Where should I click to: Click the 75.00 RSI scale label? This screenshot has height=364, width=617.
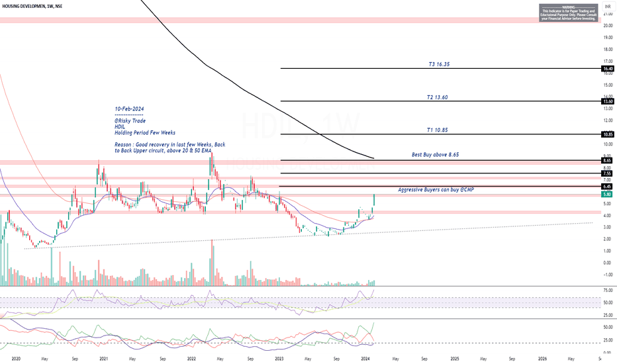click(x=608, y=291)
